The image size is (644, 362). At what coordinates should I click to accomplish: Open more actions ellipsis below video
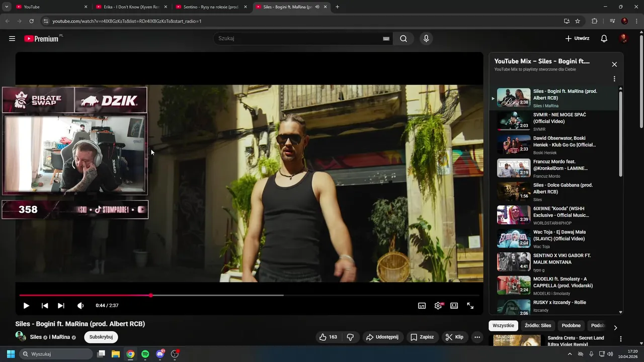click(477, 337)
